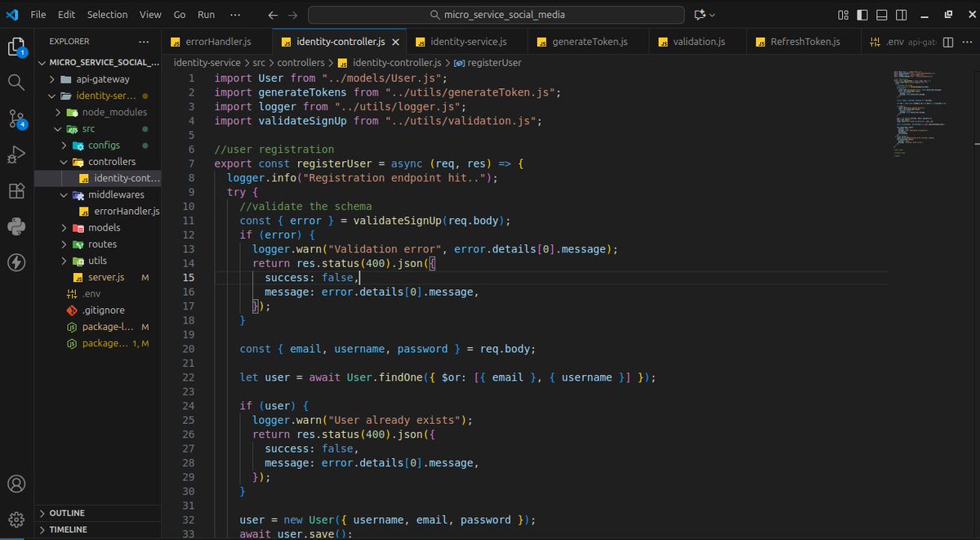Open the Accounts menu icon
Viewport: 980px width, 540px height.
[x=16, y=484]
